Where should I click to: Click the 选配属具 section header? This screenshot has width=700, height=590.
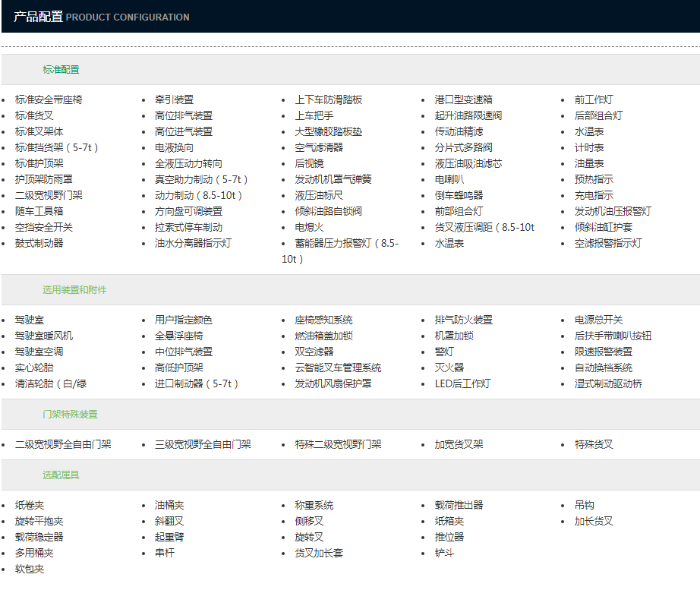[x=61, y=475]
